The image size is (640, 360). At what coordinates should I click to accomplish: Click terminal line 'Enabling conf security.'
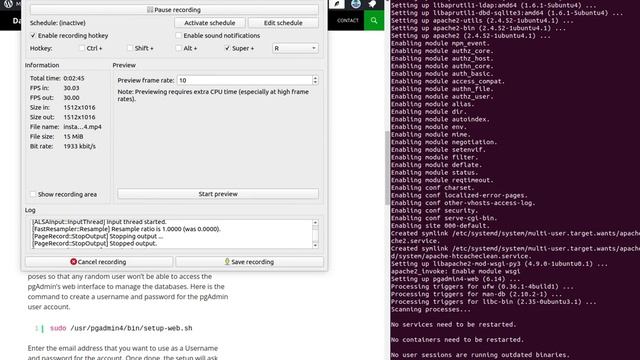pos(434,211)
